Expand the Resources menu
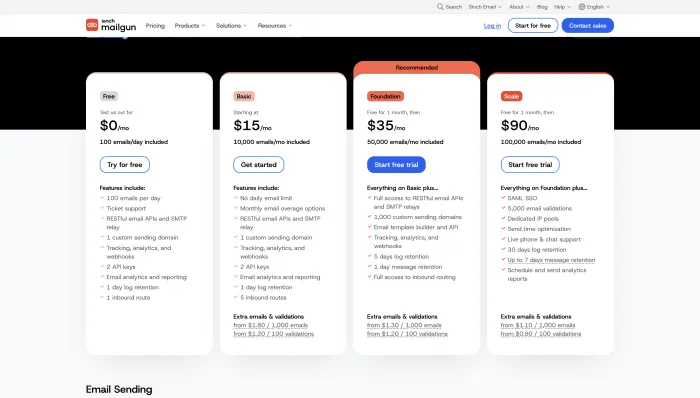700x398 pixels. pos(275,25)
